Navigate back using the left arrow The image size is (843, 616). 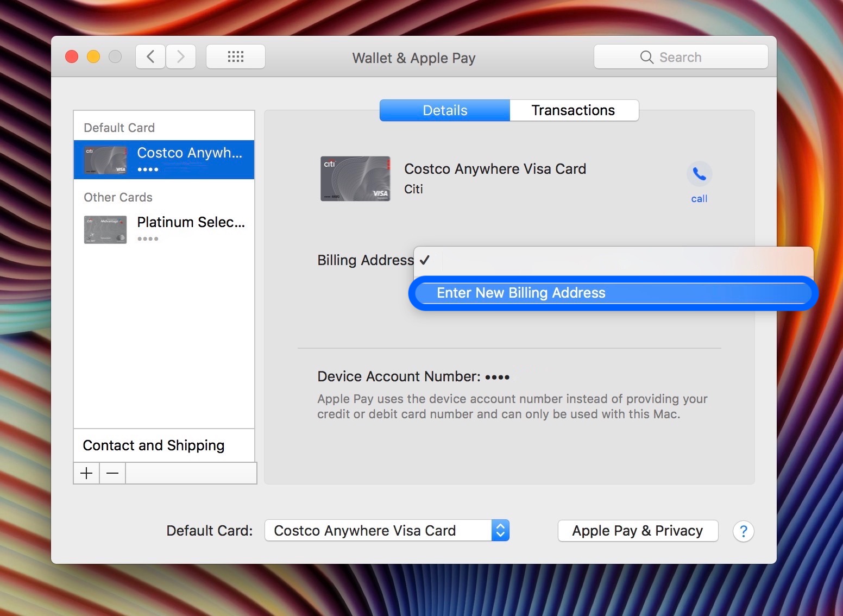[x=150, y=56]
